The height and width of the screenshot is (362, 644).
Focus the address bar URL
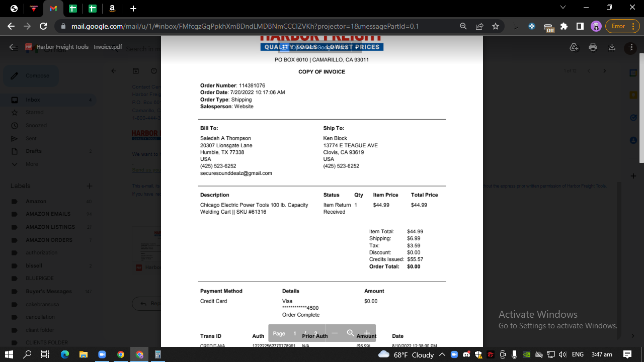point(245,26)
